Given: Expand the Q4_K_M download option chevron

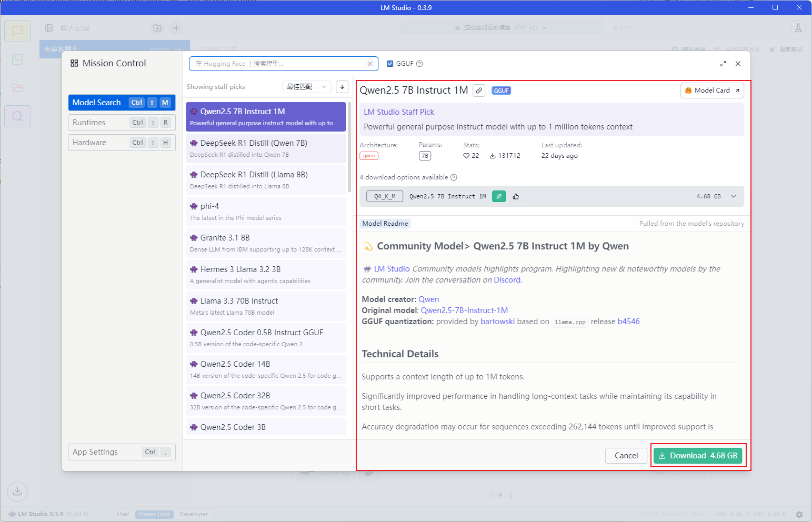Looking at the screenshot, I should click(734, 196).
